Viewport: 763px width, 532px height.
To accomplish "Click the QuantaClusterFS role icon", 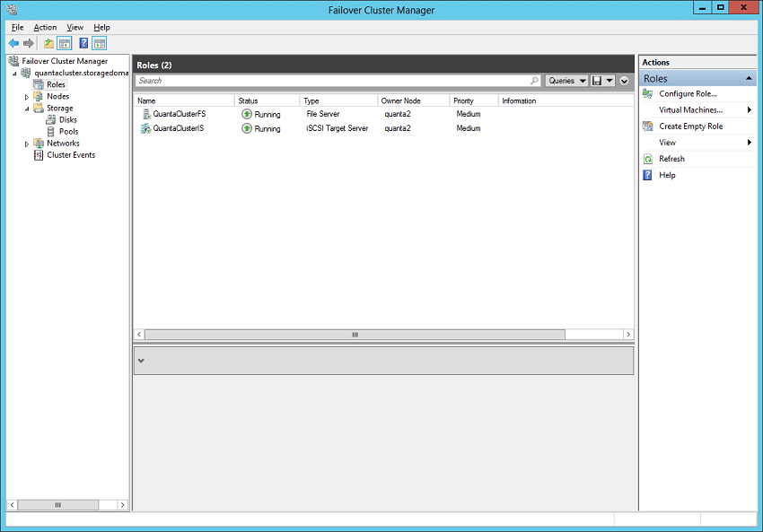I will coord(146,114).
